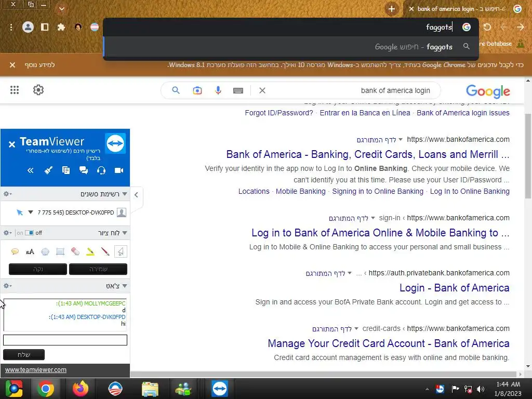This screenshot has height=399, width=532.
Task: Open the Google apps grid
Action: [14, 90]
